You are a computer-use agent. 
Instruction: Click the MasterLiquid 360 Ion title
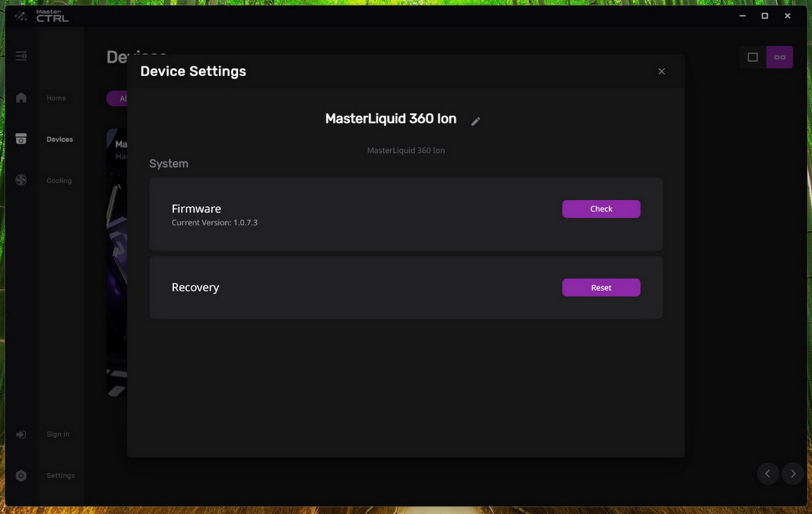click(x=391, y=119)
